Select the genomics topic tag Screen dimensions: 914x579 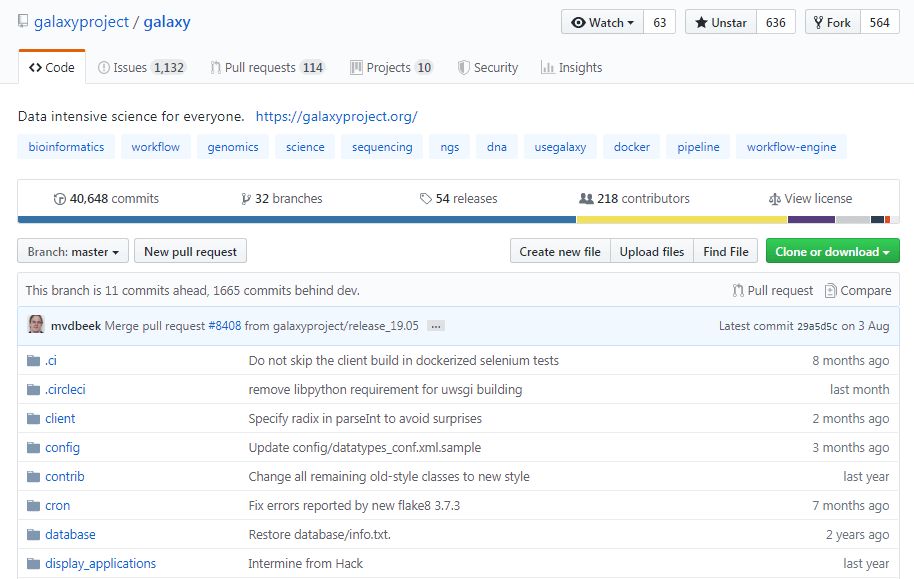click(x=233, y=147)
